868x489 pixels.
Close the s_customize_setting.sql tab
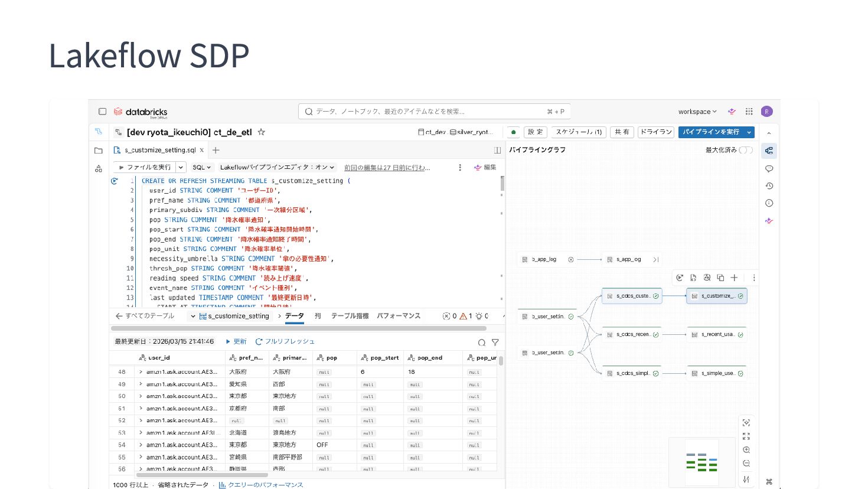pos(202,150)
